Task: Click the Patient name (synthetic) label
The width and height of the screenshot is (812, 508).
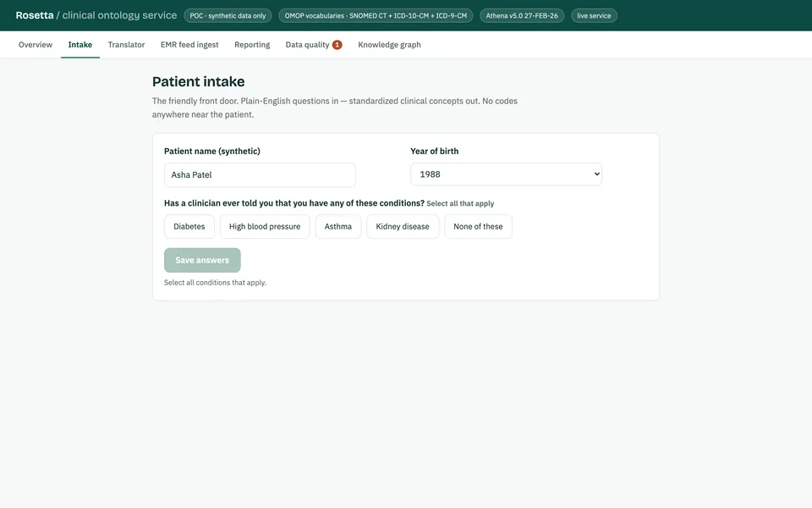Action: [212, 151]
